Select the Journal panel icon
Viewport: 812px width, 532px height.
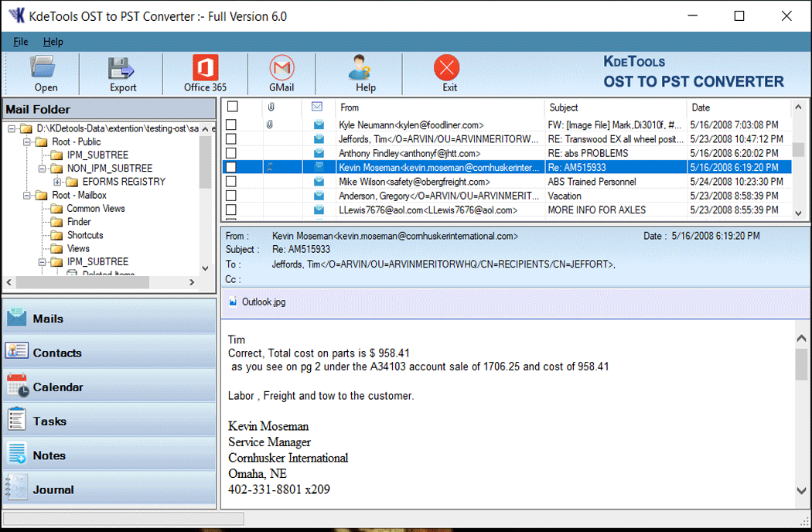[49, 489]
